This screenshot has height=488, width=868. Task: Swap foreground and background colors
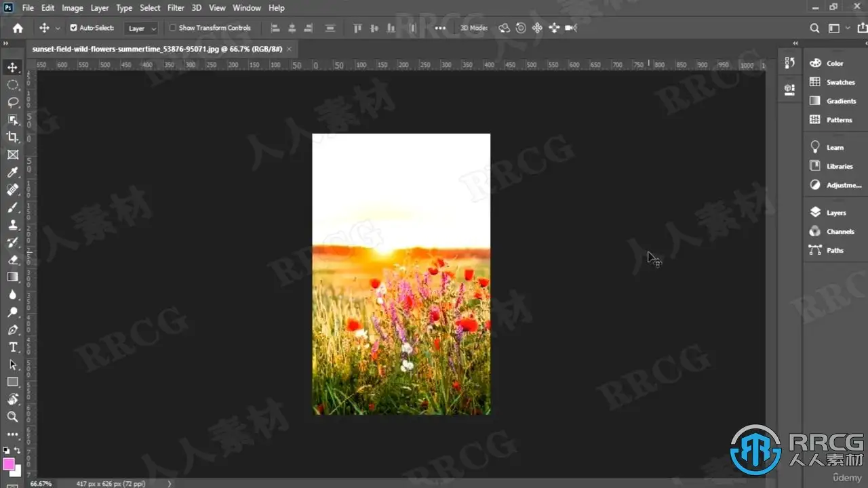click(18, 451)
